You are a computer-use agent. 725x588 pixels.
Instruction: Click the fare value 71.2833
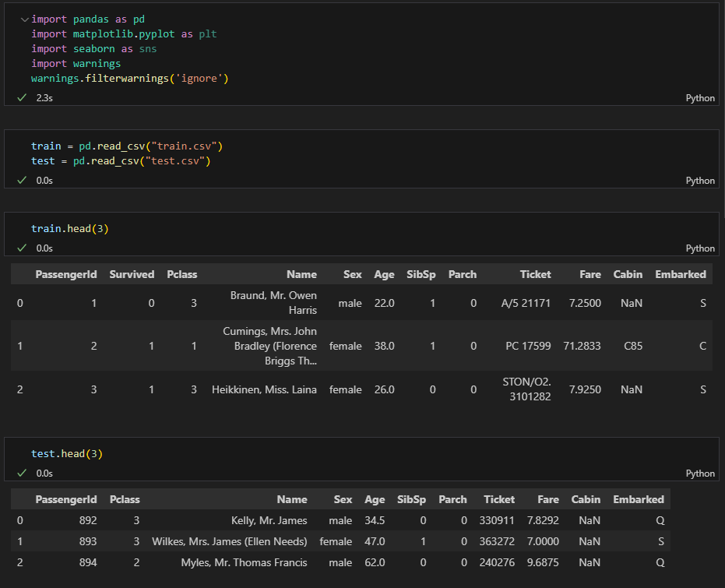[x=582, y=346]
